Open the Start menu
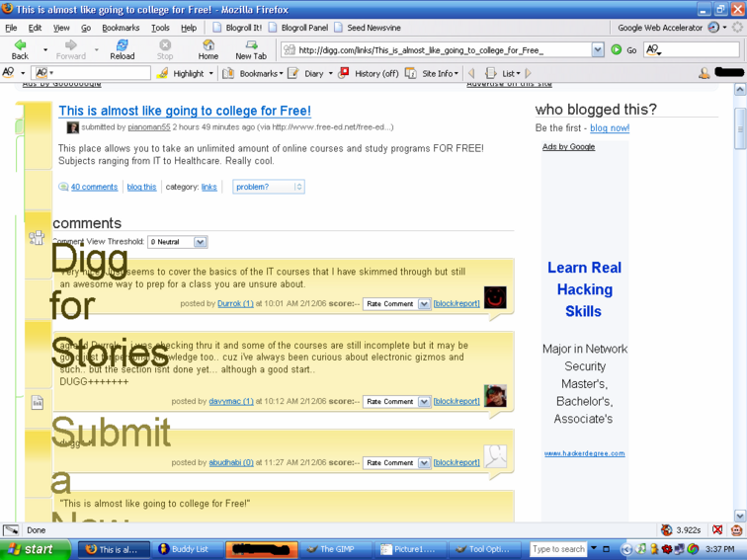 (x=36, y=549)
